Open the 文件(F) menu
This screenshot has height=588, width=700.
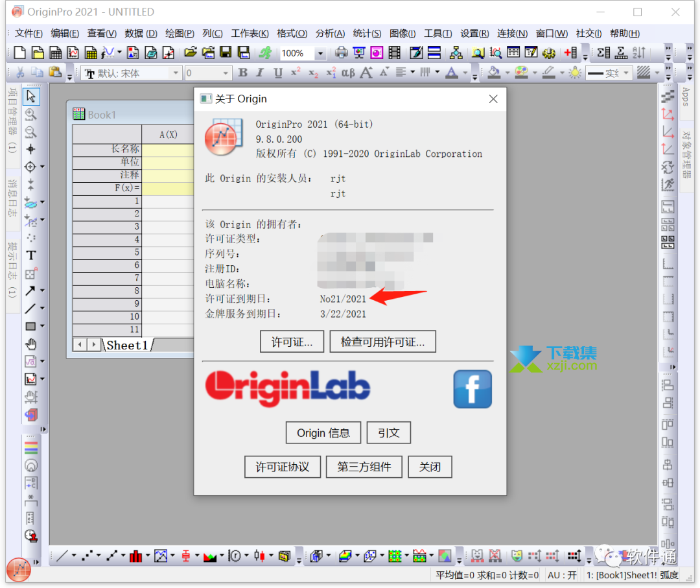(29, 34)
